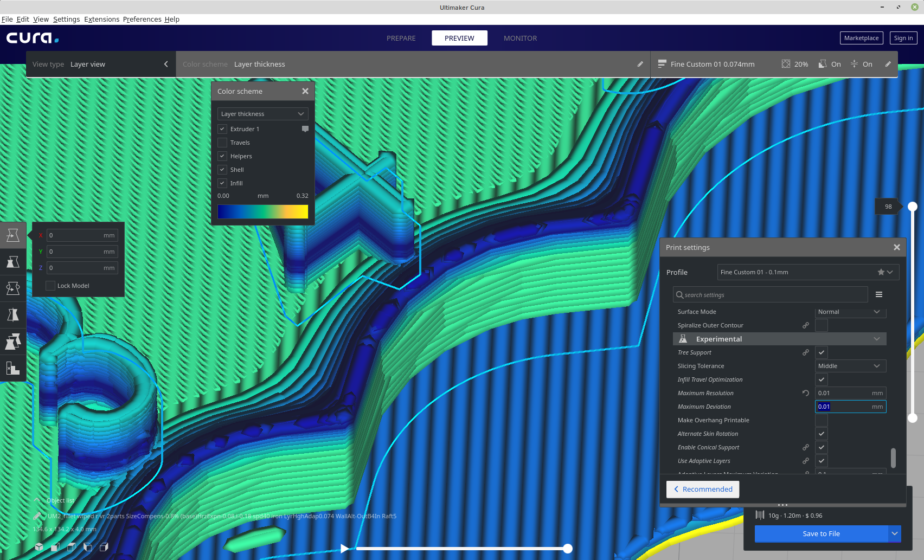Toggle Extruder 1 checkbox
Image resolution: width=924 pixels, height=560 pixels.
coord(222,129)
